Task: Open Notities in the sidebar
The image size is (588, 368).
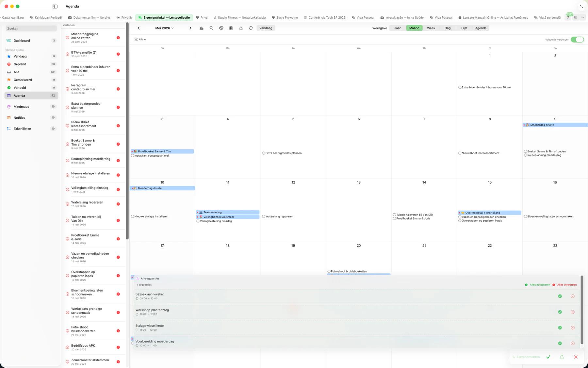Action: click(x=31, y=117)
